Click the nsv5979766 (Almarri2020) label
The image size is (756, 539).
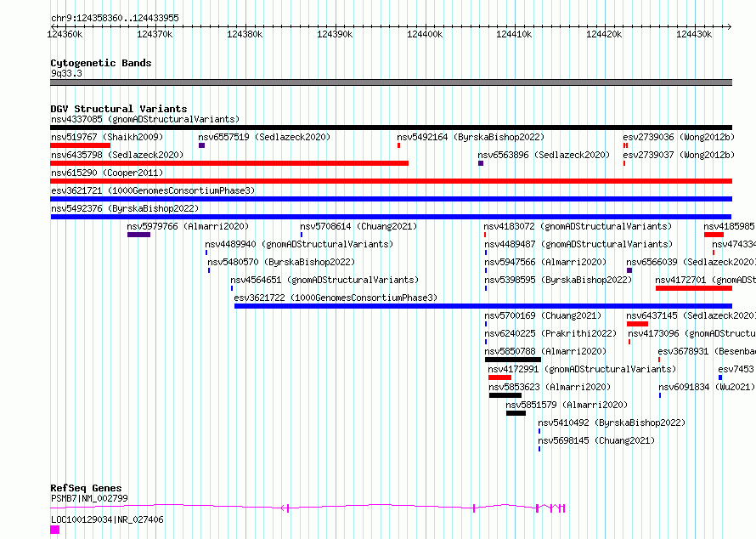point(188,226)
